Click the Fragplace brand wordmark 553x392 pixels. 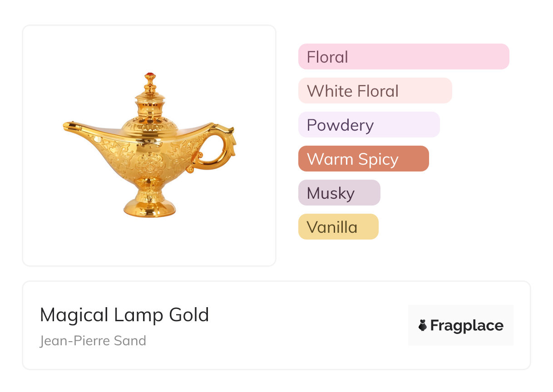click(x=467, y=326)
